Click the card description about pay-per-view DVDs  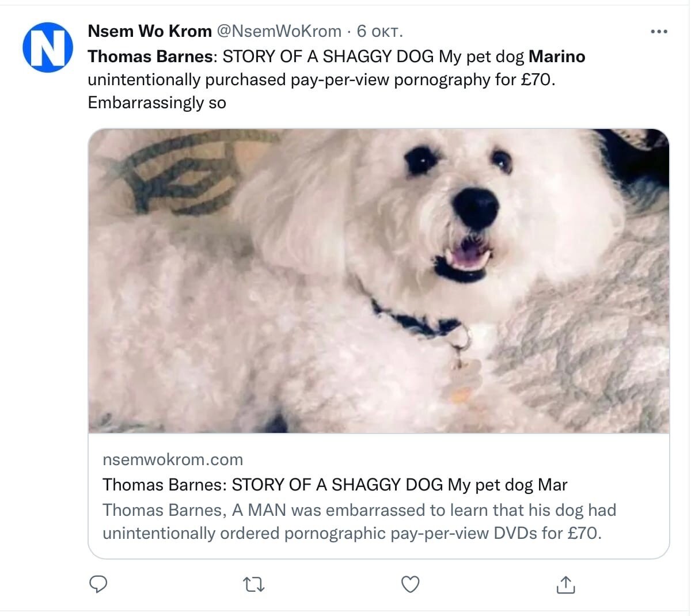click(359, 522)
